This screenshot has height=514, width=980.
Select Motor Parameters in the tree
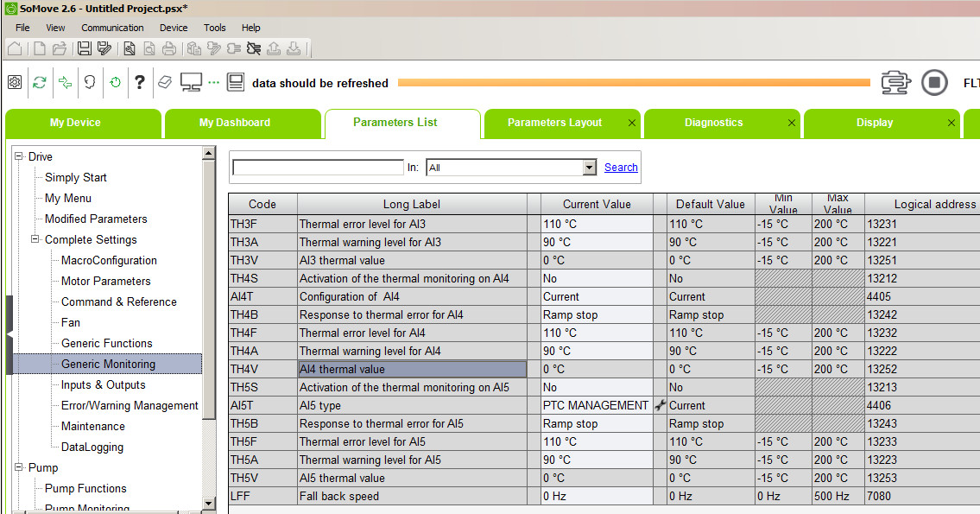105,281
